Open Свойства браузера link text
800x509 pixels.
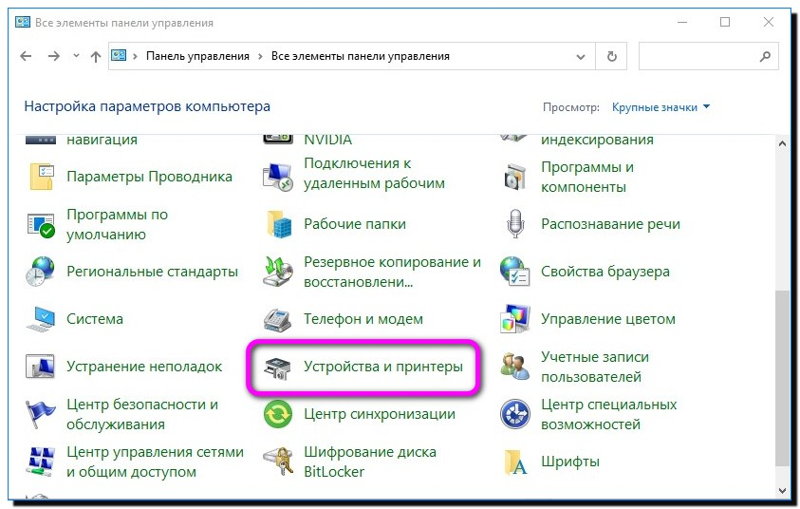pyautogui.click(x=605, y=272)
